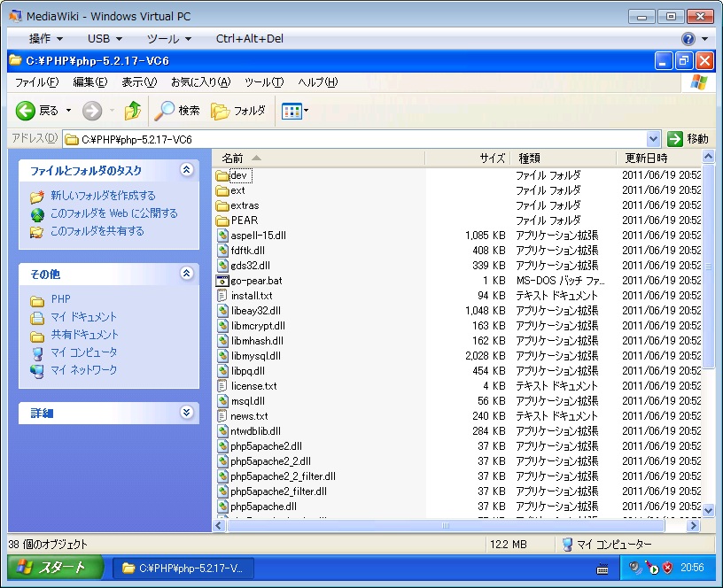Click the スタート (Start) button
The width and height of the screenshot is (723, 588).
[55, 568]
